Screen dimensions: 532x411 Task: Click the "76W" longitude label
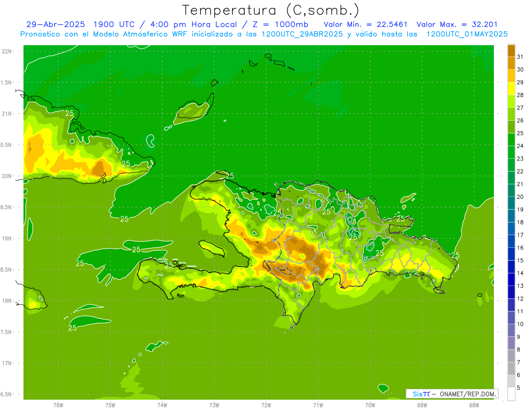pyautogui.click(x=58, y=405)
